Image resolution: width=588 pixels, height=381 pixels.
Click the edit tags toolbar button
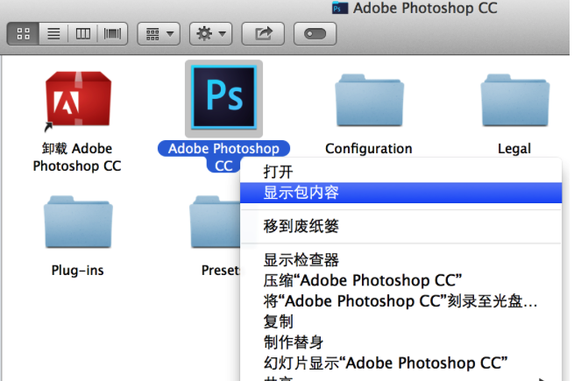(315, 33)
